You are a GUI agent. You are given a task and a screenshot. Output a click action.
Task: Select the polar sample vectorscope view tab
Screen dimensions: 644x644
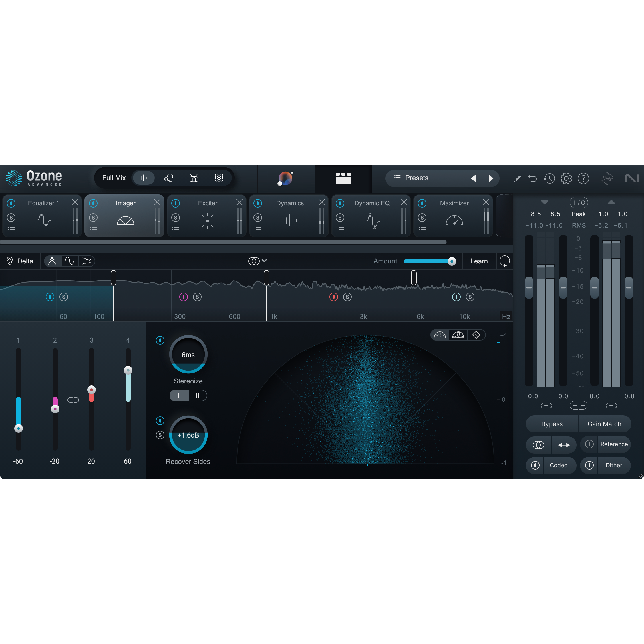(440, 335)
